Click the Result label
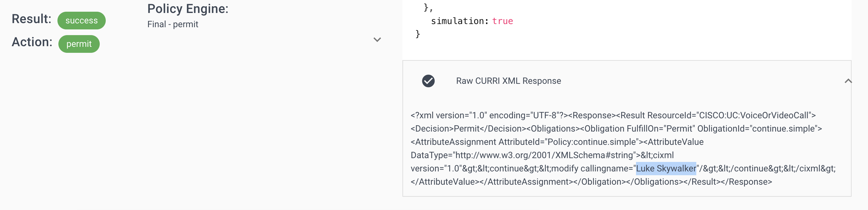Viewport: 868px width, 210px height. 31,19
